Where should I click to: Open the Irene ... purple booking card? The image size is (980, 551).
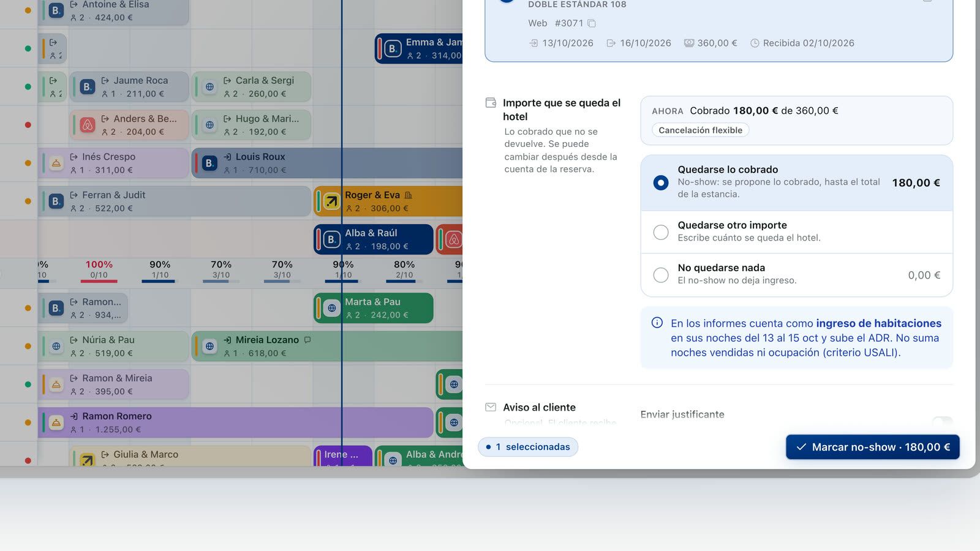click(x=343, y=455)
